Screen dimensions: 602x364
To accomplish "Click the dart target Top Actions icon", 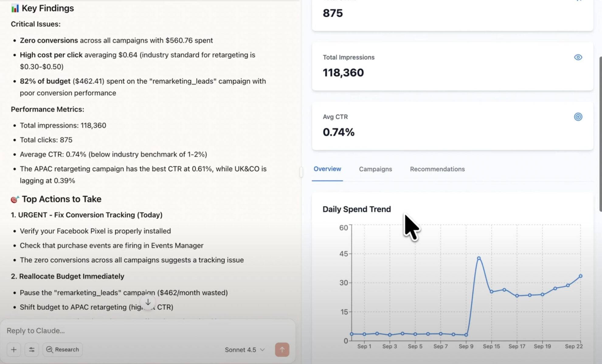I will point(15,199).
